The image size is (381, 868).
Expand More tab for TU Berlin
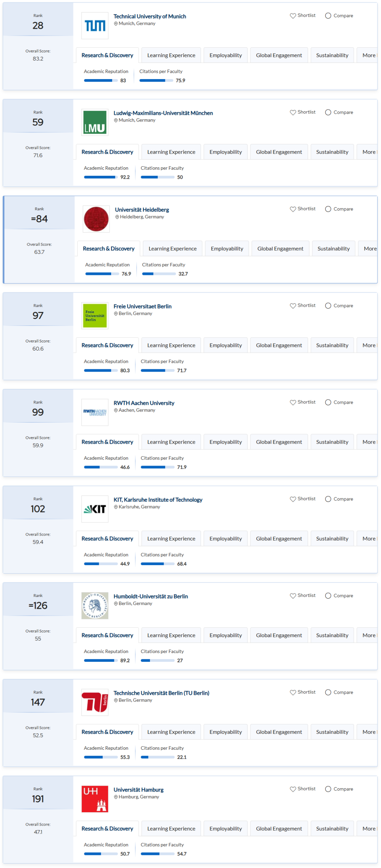click(x=369, y=732)
